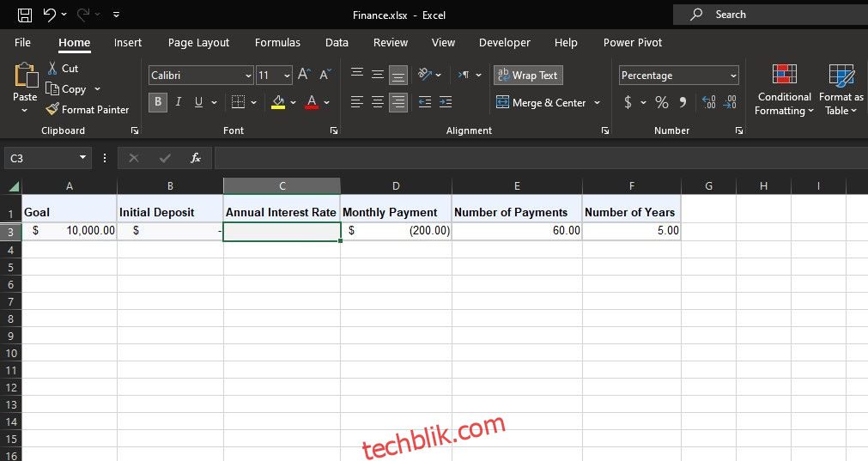Decrease font size
This screenshot has height=461, width=868.
(325, 74)
